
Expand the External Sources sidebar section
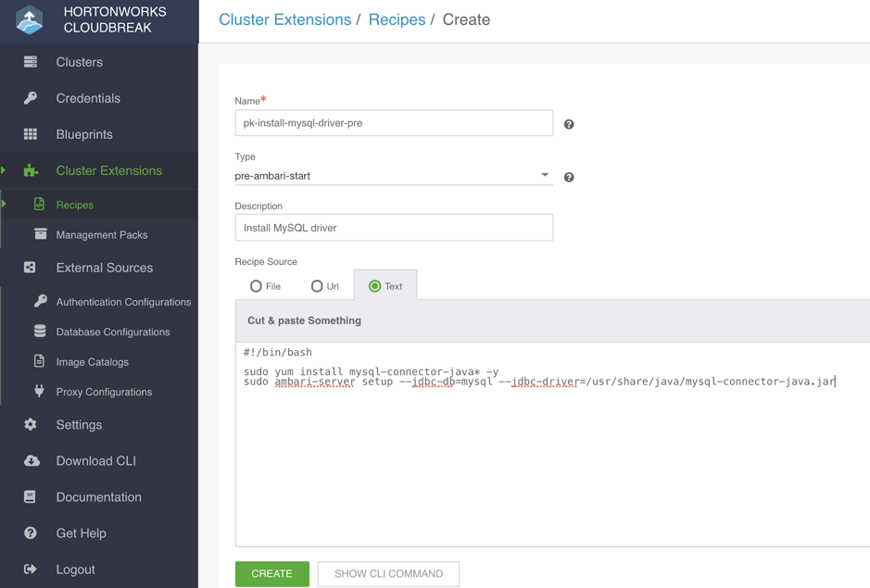tap(104, 268)
